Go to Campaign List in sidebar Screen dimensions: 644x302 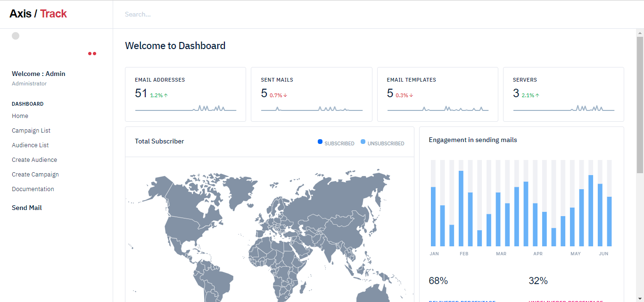pos(31,131)
